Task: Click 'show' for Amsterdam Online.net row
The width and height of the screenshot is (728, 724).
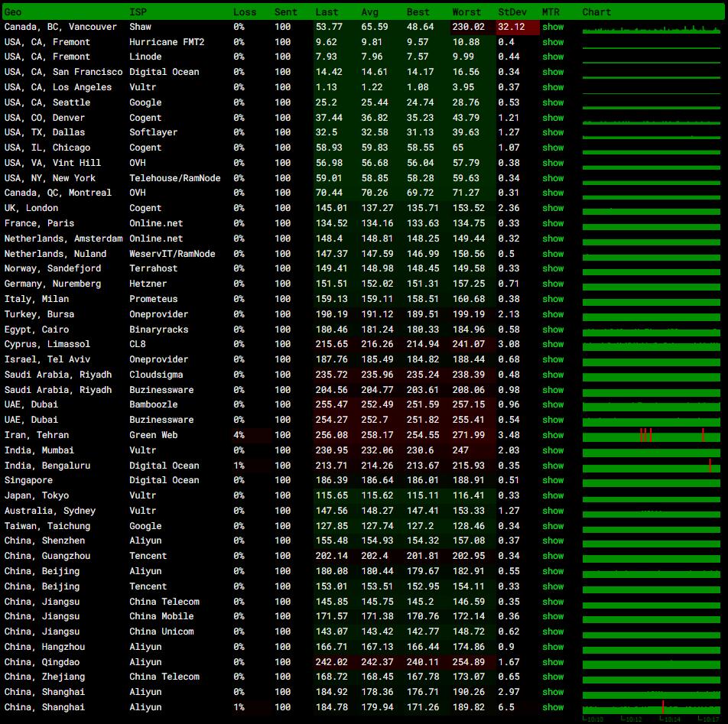Action: (x=553, y=239)
